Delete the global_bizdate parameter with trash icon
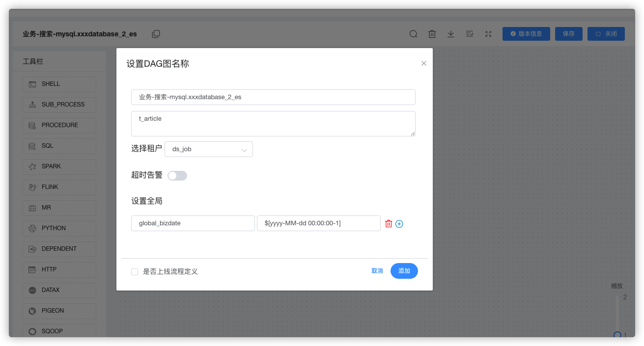Image resolution: width=644 pixels, height=346 pixels. [x=388, y=223]
